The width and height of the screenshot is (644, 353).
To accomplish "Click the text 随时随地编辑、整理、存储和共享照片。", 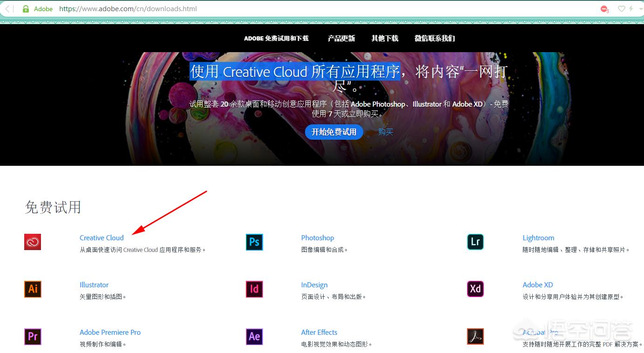I will [576, 250].
